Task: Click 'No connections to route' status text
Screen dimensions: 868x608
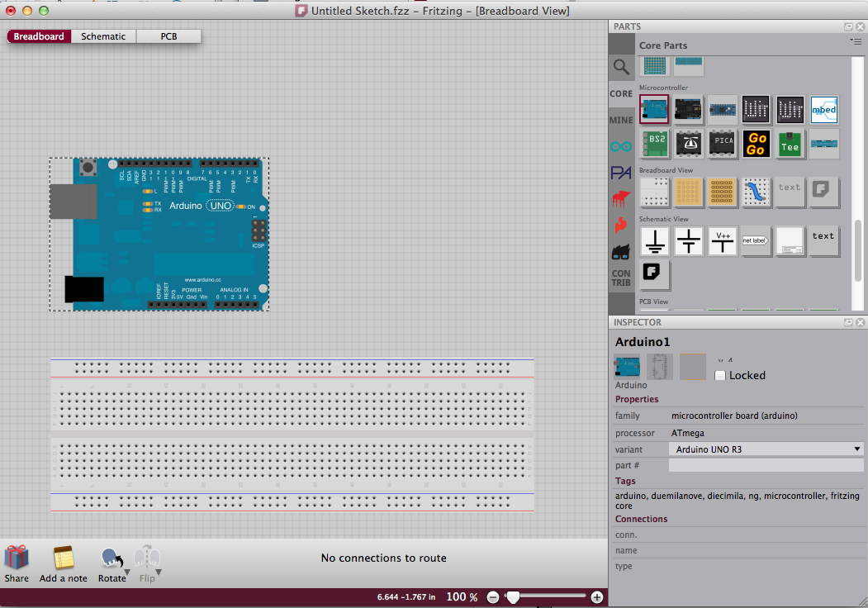Action: click(384, 558)
